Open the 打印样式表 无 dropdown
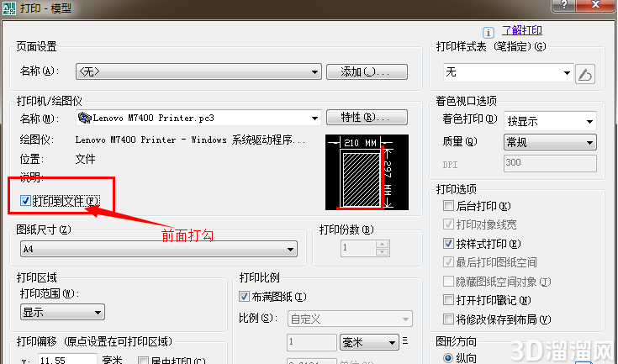 pos(508,72)
